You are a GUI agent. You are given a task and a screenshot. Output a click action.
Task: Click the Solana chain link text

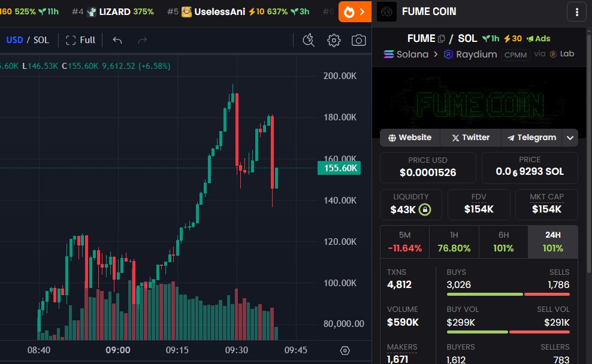point(413,54)
